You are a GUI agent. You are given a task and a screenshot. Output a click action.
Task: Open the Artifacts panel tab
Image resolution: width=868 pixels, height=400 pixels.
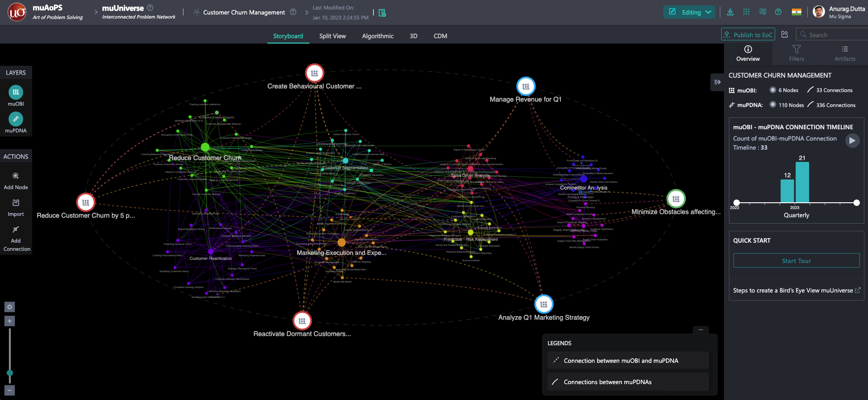(x=845, y=54)
